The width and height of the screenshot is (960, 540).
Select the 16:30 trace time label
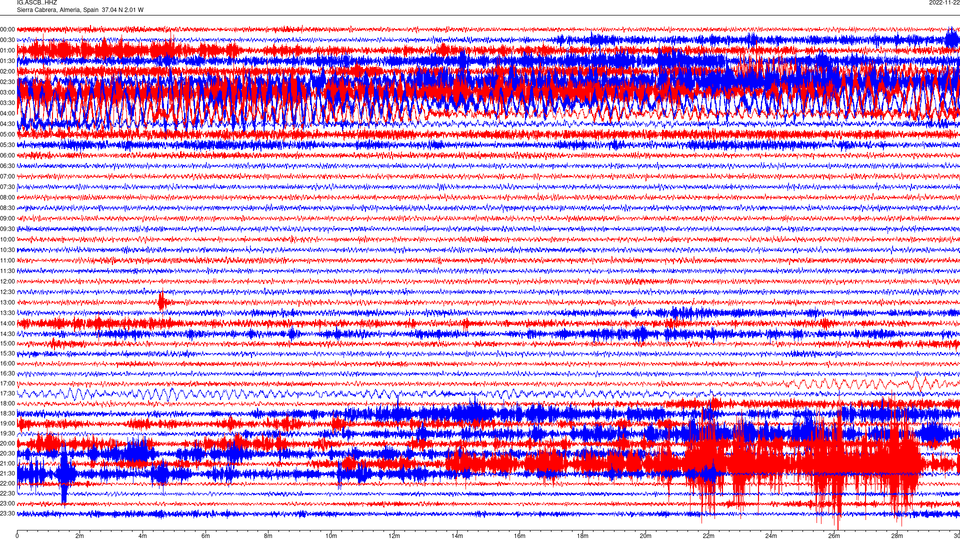[x=7, y=373]
